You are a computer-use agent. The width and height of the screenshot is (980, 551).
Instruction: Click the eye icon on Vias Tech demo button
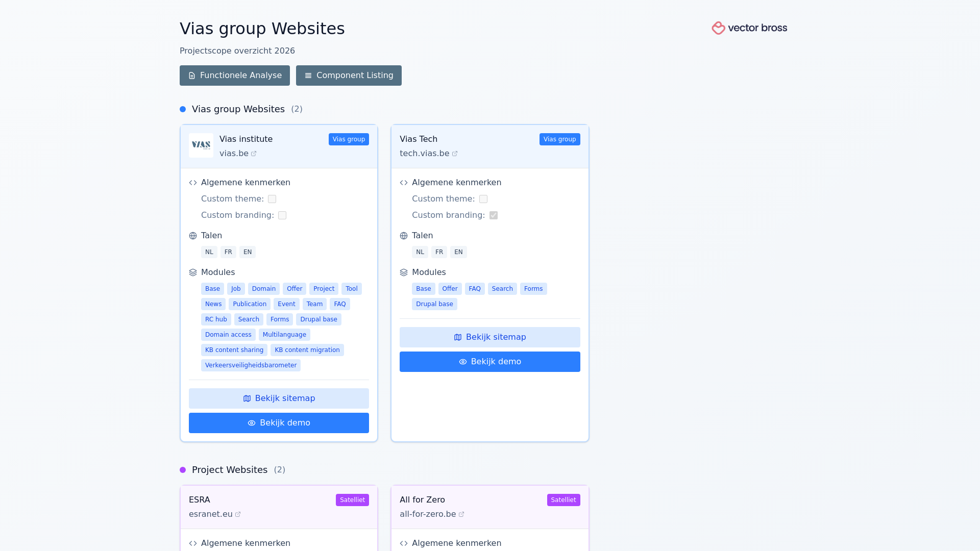pyautogui.click(x=463, y=362)
